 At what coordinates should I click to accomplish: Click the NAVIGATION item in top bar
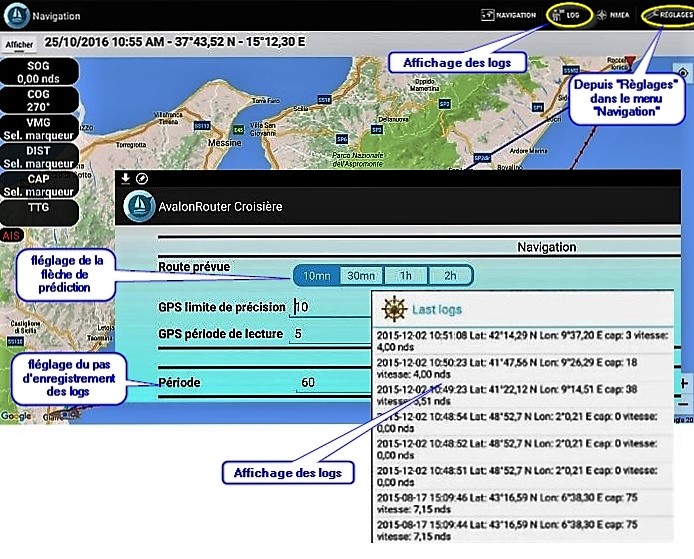click(509, 16)
